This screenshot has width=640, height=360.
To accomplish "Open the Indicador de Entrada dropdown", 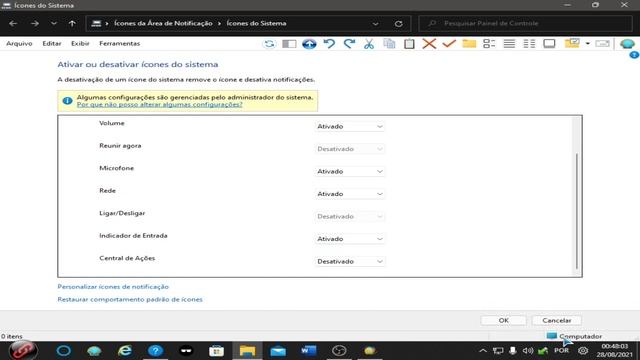I will pyautogui.click(x=350, y=239).
